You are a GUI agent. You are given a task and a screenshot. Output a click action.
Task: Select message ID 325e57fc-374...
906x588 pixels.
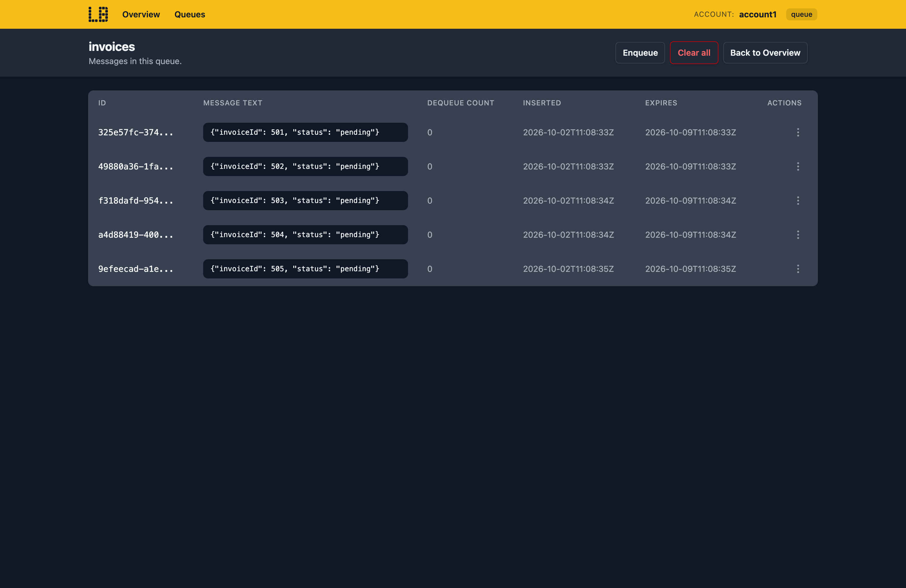(135, 132)
